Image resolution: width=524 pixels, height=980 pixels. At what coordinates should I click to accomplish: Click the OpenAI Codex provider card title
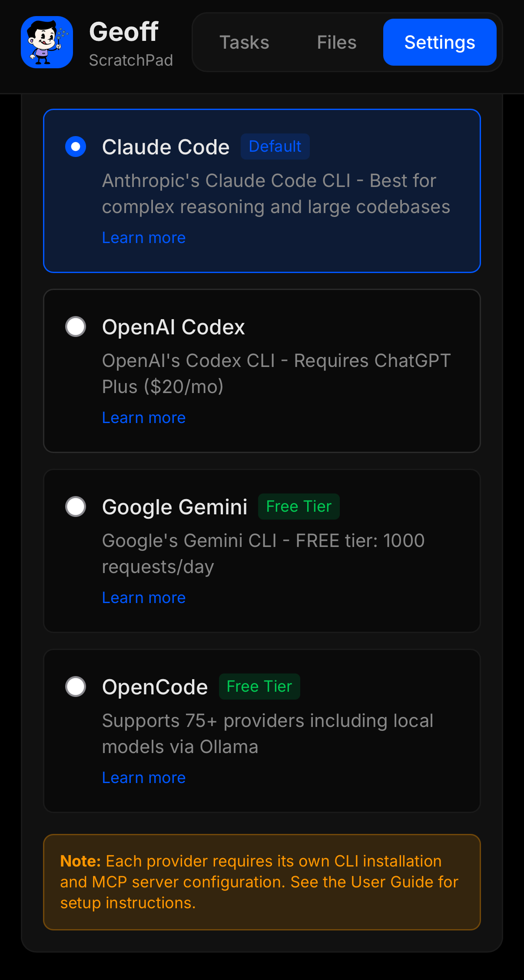[173, 327]
